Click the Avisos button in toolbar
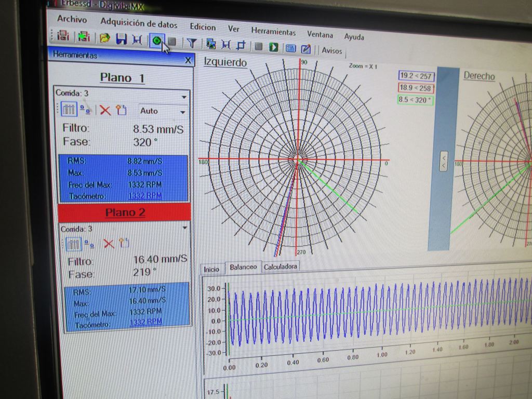 pos(332,50)
